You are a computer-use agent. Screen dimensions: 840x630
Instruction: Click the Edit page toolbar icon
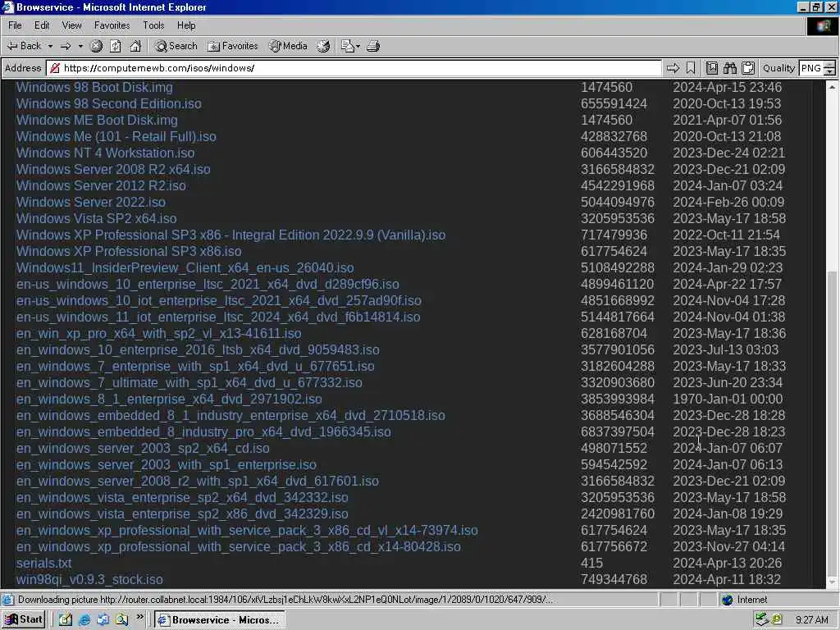(347, 46)
